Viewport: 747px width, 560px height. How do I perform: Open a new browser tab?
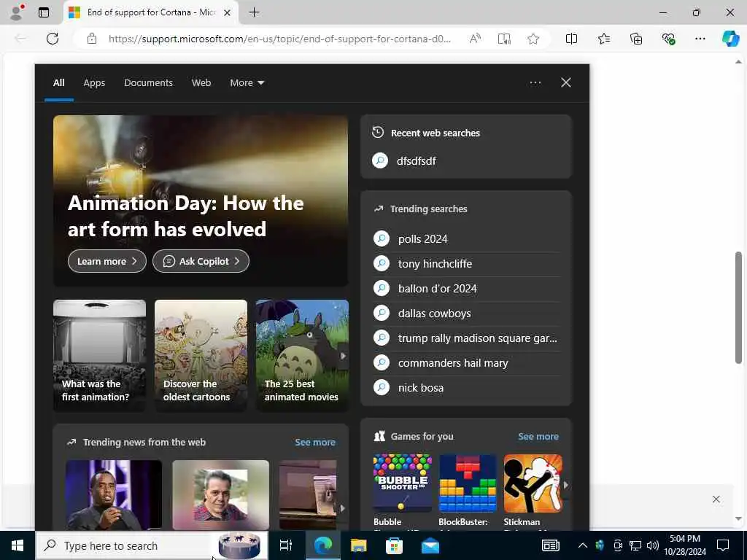point(255,12)
